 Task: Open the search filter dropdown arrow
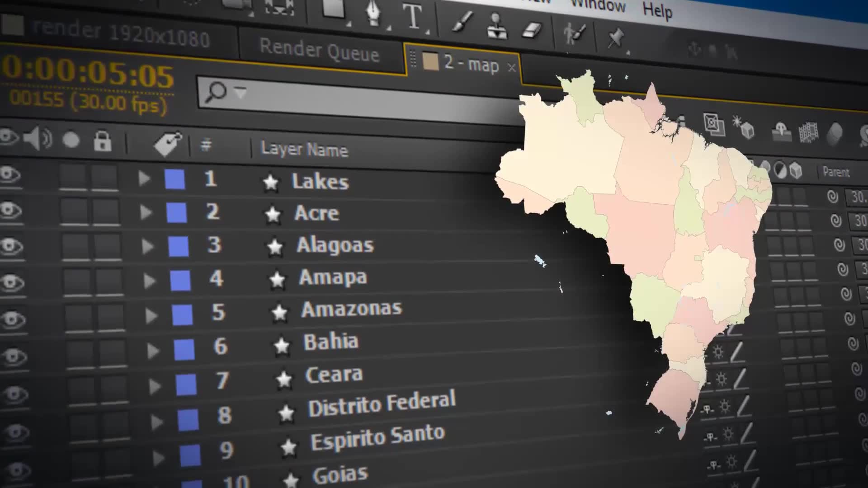[241, 92]
